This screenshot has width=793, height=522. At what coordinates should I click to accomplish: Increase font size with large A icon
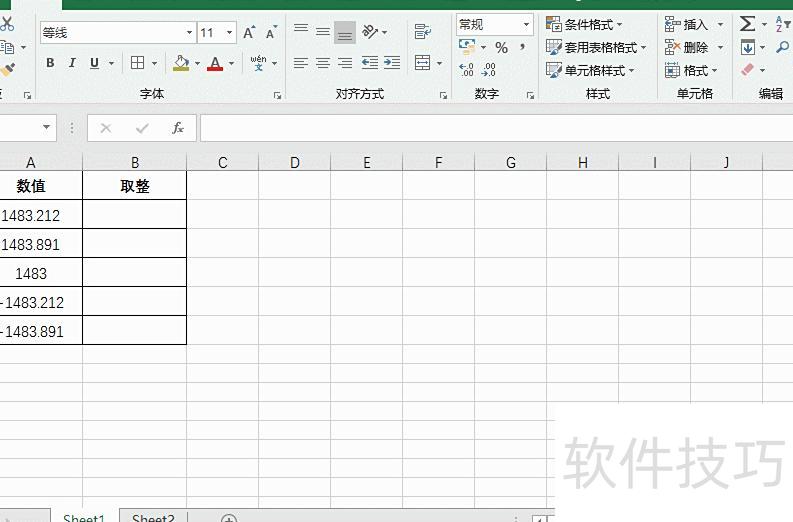click(249, 33)
